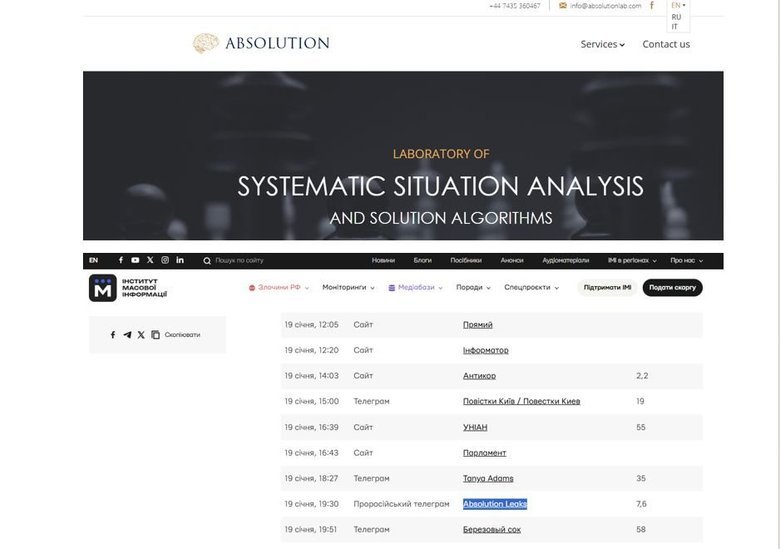Expand the ІМІ в регіонах menu
The height and width of the screenshot is (549, 780).
click(632, 260)
